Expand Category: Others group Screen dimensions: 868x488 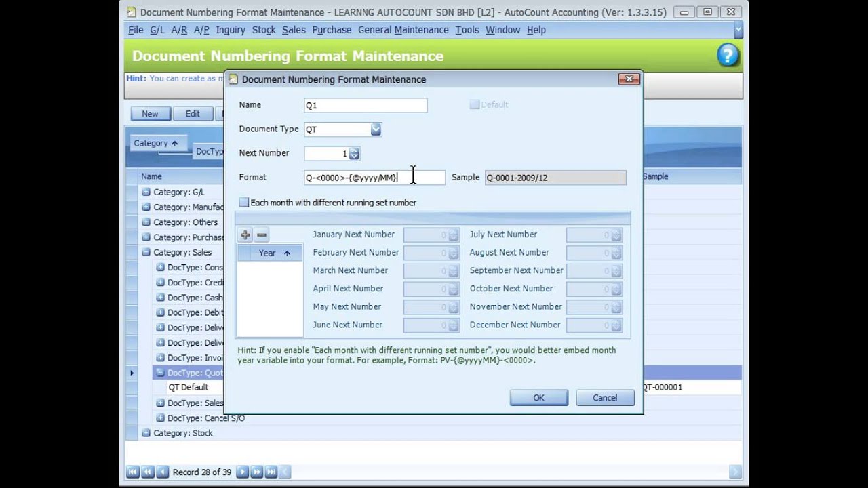(x=146, y=222)
